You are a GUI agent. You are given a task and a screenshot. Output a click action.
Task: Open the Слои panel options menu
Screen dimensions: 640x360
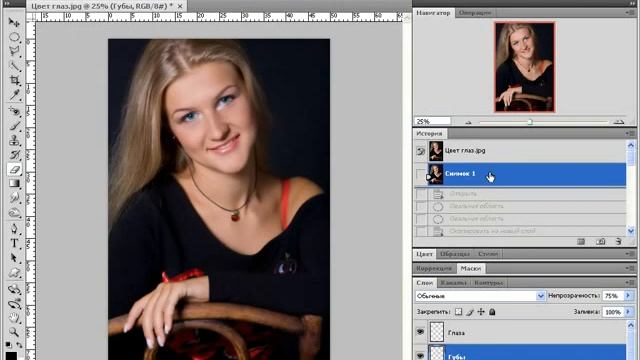click(630, 282)
